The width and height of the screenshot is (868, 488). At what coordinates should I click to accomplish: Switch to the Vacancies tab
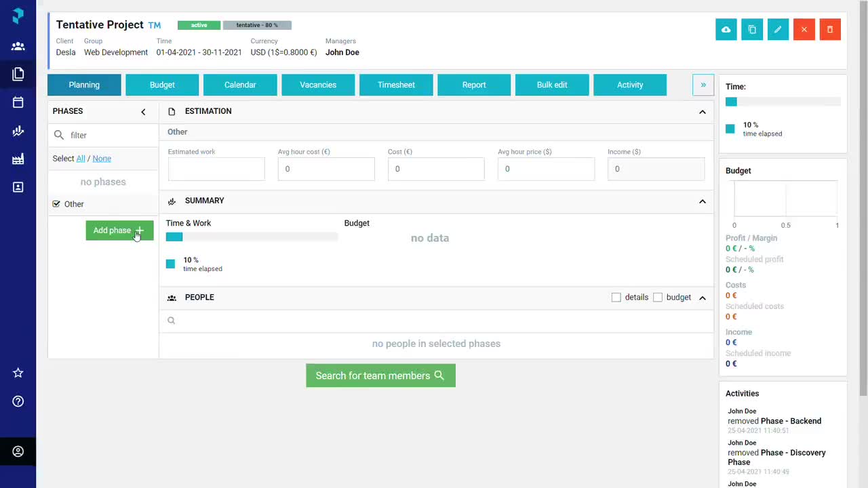click(318, 85)
